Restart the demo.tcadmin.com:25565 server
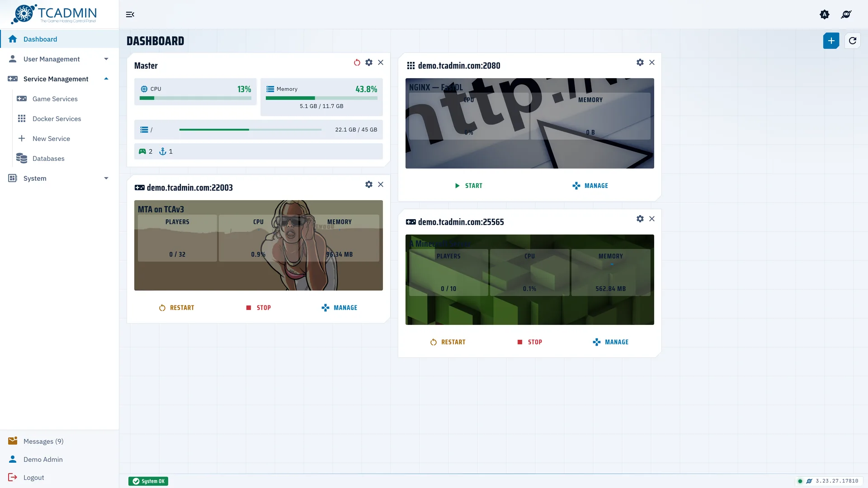 click(x=448, y=342)
